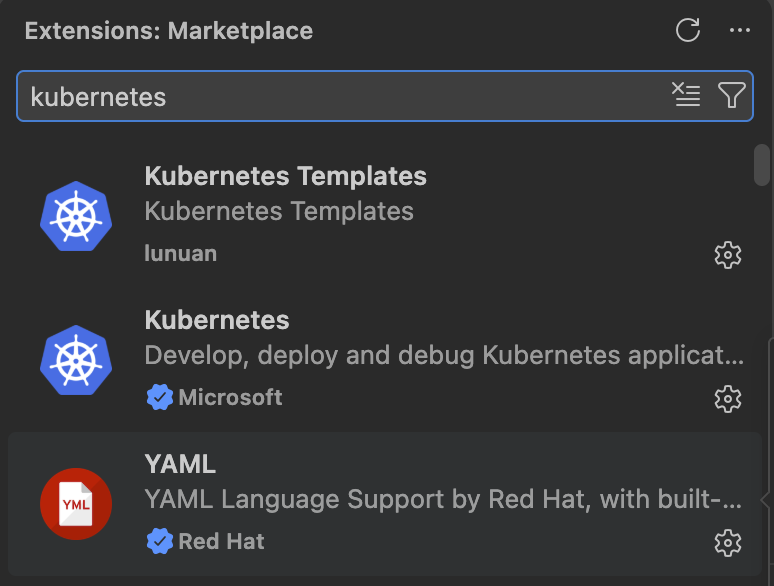Open manage gear for Kubernetes Templates

[x=728, y=255]
